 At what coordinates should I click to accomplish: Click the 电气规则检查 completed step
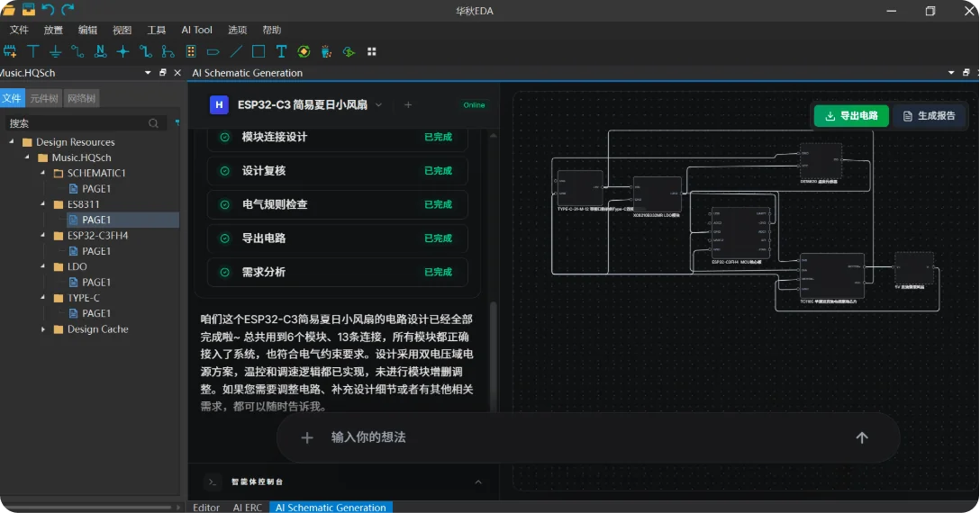338,204
